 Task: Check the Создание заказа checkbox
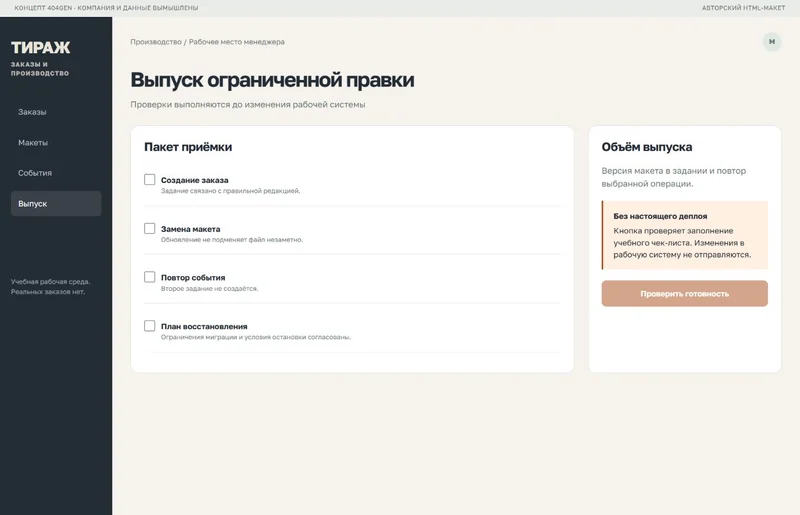[x=149, y=180]
